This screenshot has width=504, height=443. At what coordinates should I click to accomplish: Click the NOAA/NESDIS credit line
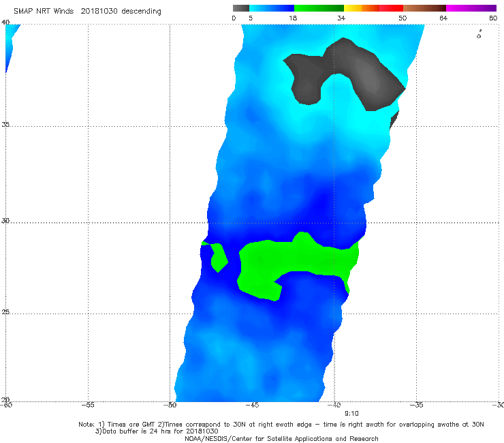point(281,438)
